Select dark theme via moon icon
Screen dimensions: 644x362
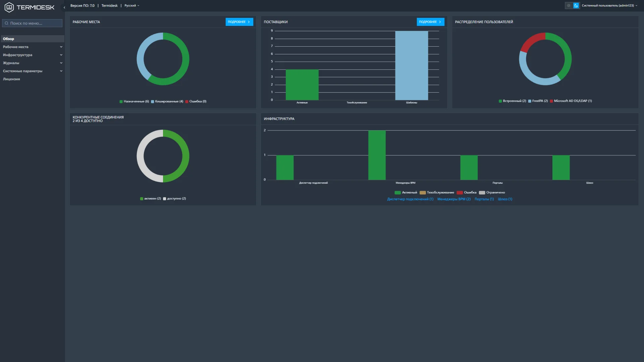pyautogui.click(x=576, y=5)
